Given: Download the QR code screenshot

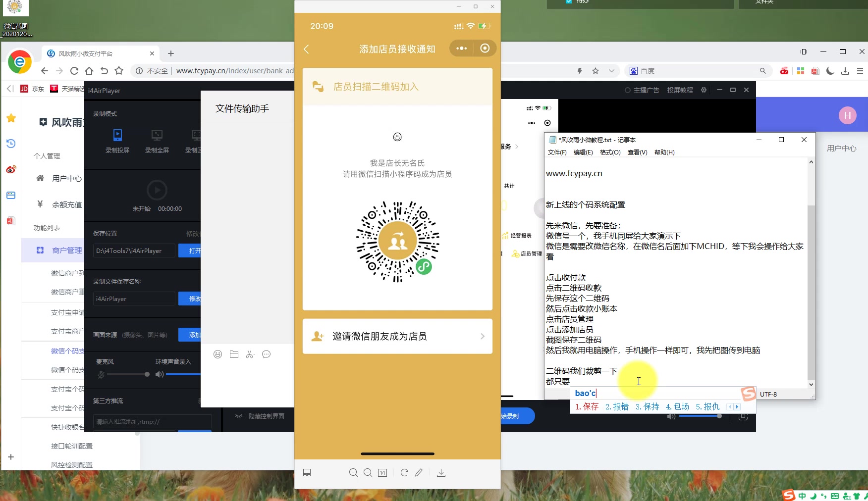Looking at the screenshot, I should (441, 472).
